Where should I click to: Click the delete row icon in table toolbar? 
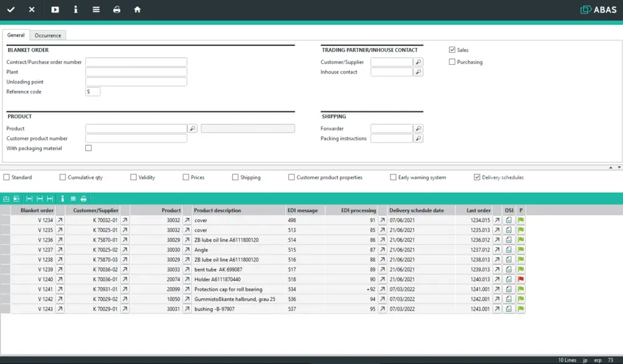click(x=16, y=198)
